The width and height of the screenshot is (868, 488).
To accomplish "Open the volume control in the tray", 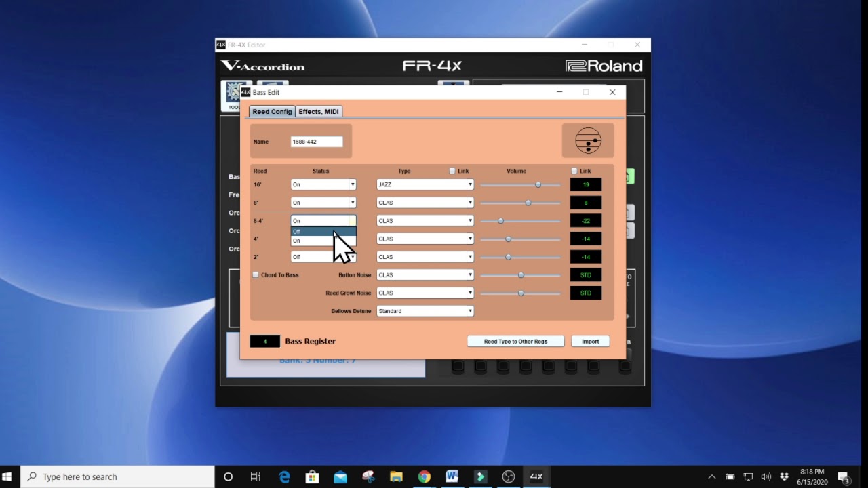I will pos(766,476).
